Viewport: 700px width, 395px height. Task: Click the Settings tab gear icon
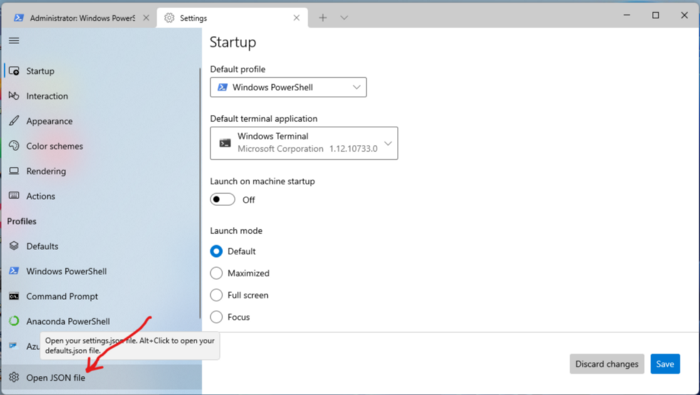169,18
